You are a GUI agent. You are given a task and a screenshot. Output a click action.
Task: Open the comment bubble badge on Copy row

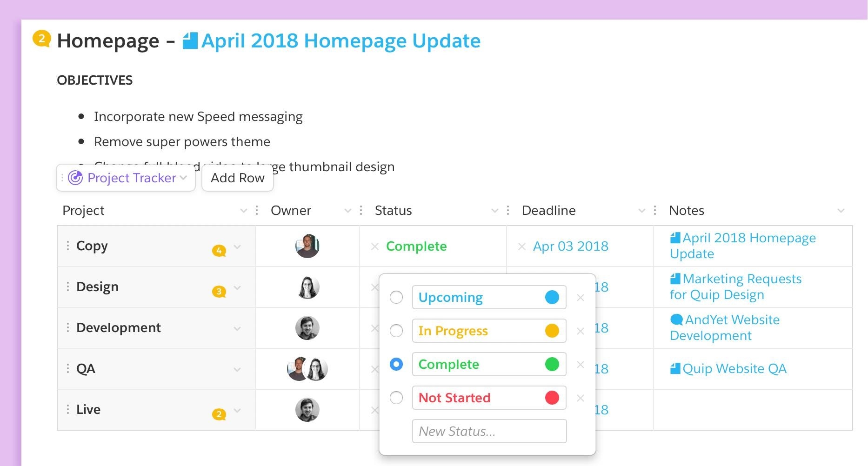(x=219, y=250)
